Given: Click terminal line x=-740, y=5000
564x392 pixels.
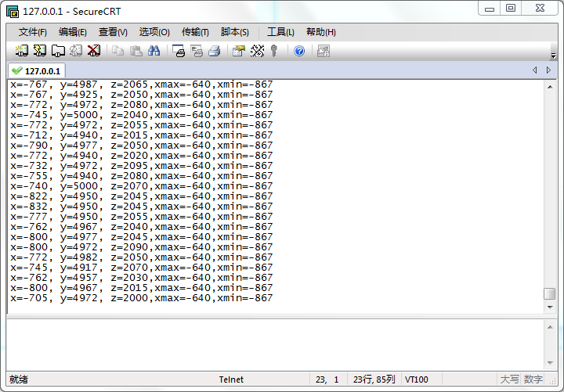Looking at the screenshot, I should [141, 186].
